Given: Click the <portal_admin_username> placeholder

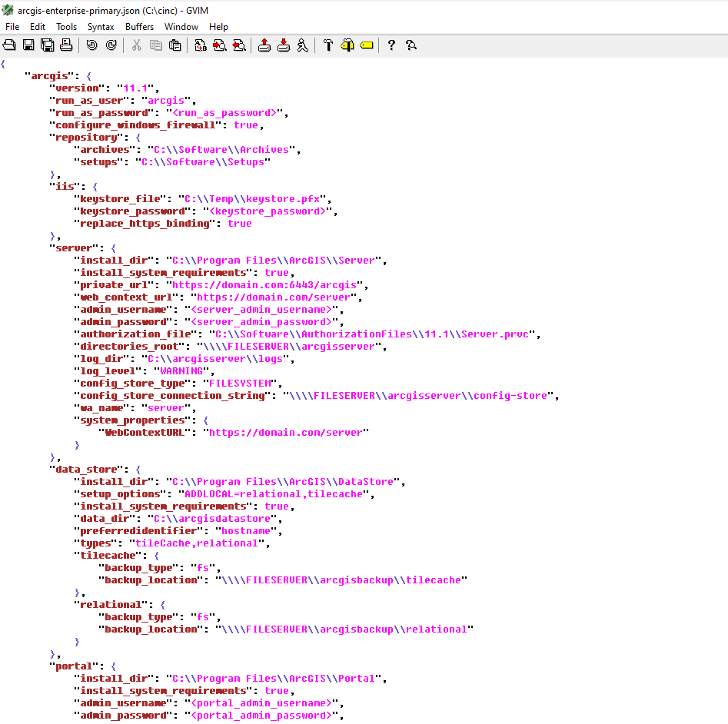Looking at the screenshot, I should [261, 703].
